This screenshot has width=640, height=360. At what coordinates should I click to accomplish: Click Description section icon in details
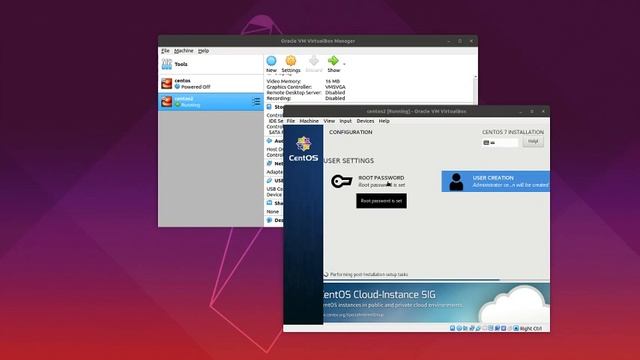[269, 220]
